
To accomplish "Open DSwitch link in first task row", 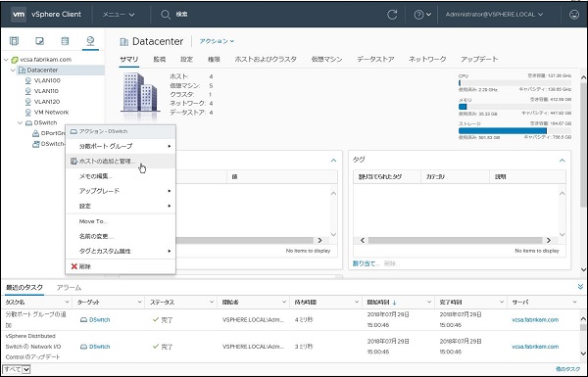I will coord(99,319).
